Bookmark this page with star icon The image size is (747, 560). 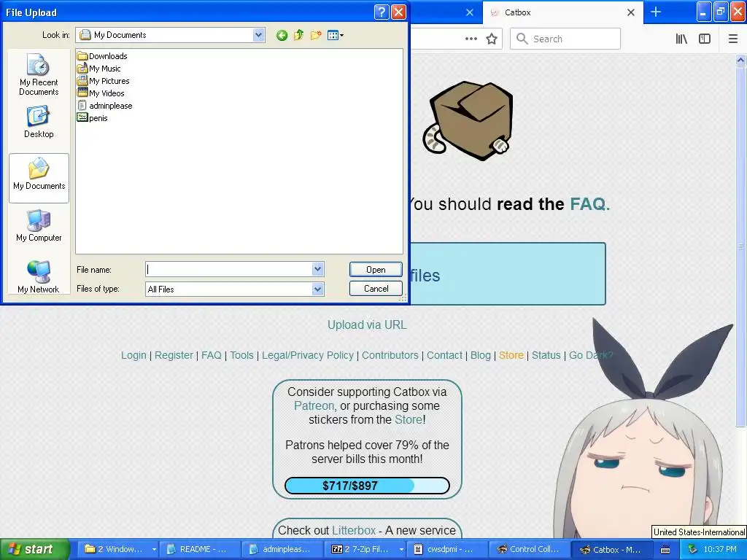click(492, 39)
